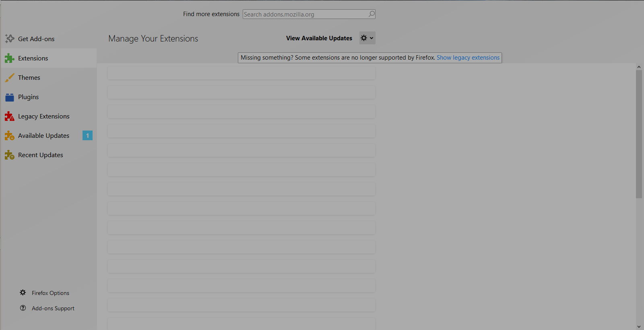
Task: Click the Firefox Options gear icon
Action: point(23,293)
